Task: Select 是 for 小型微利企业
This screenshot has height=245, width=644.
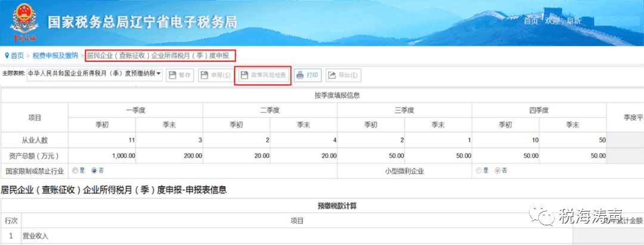Action: click(478, 170)
